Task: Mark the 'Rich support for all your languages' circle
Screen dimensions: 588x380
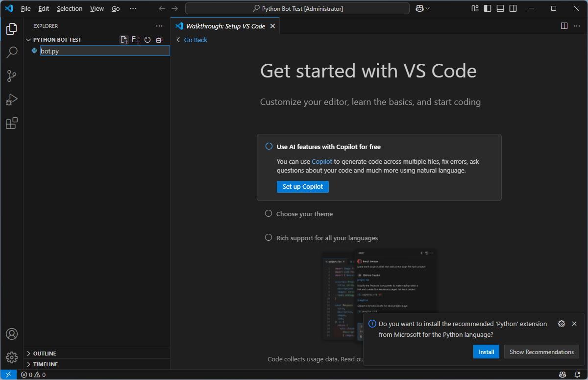Action: (269, 237)
